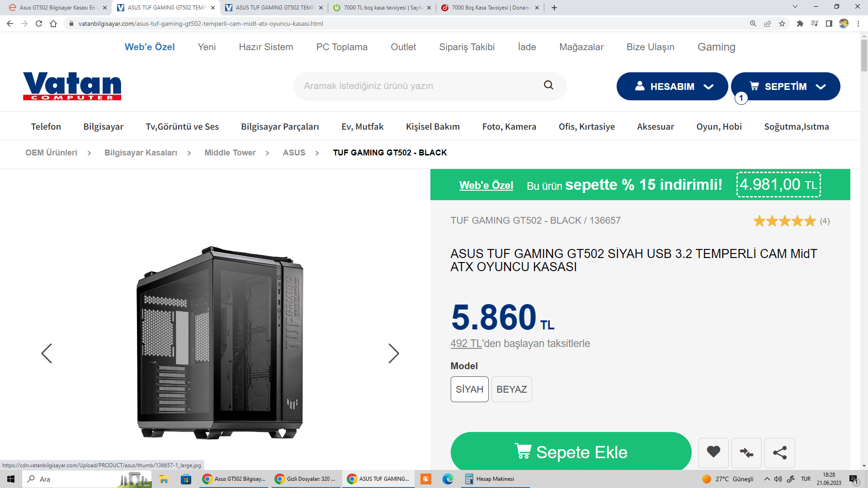Screen dimensions: 868x488
Task: Show previous product image arrow
Action: coord(47,353)
